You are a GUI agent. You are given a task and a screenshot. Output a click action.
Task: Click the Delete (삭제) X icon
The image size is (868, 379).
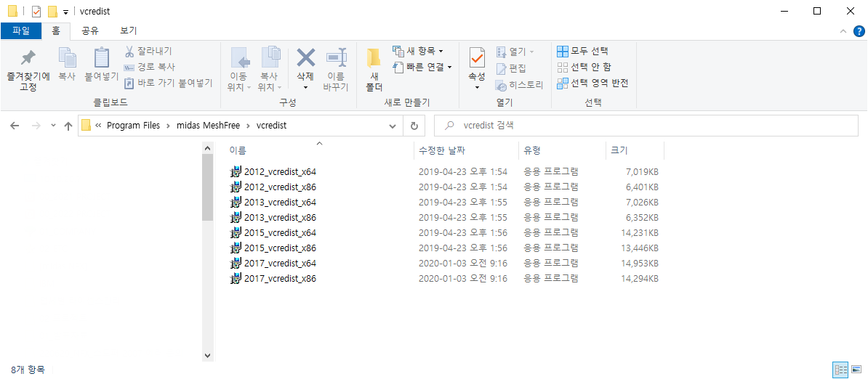(x=305, y=57)
